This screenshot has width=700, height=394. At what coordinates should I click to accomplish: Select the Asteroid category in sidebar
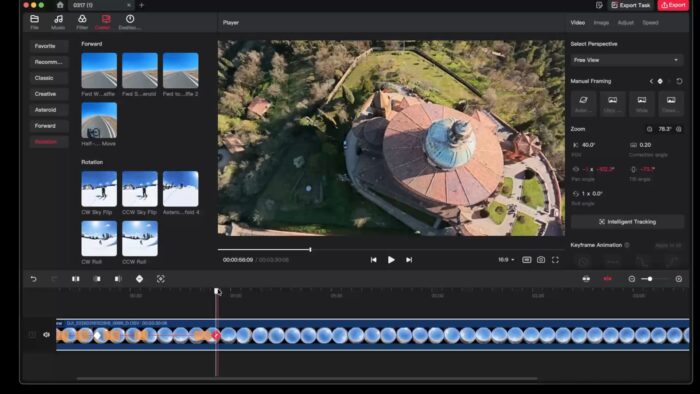(49, 110)
